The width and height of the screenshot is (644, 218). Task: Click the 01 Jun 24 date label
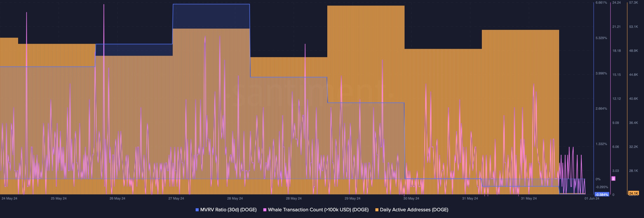[592, 198]
